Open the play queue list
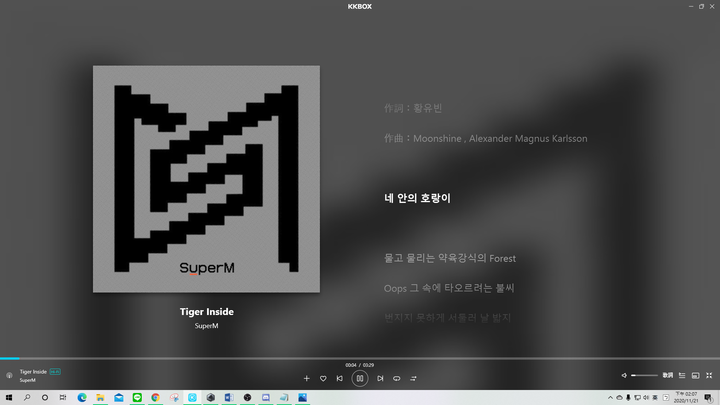Screen dimensions: 720x405 pos(682,376)
